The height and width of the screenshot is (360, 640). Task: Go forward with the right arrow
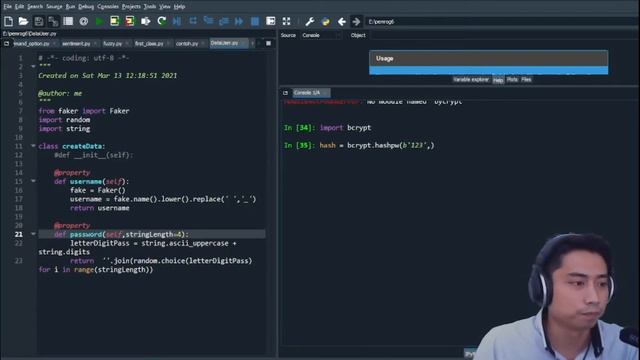356,21
